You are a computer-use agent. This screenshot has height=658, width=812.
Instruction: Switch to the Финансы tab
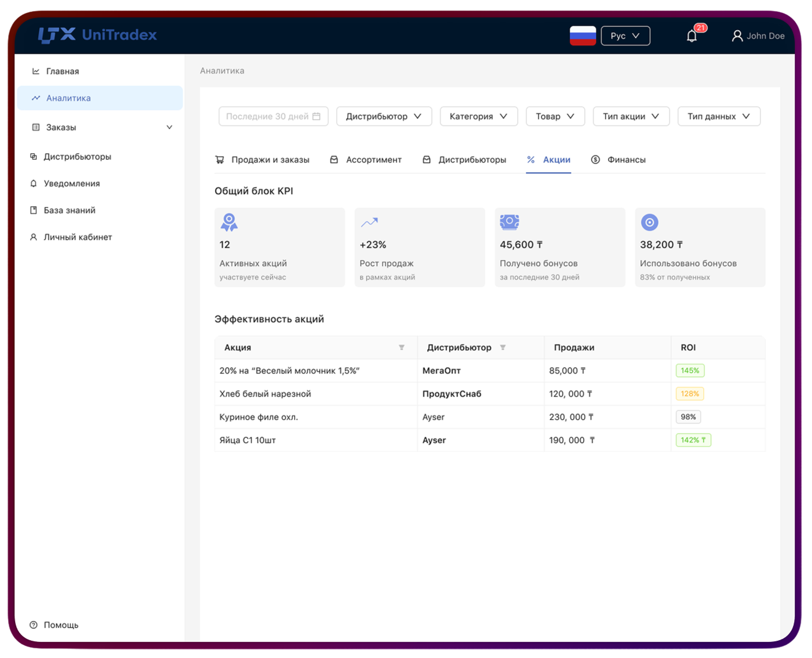point(618,160)
